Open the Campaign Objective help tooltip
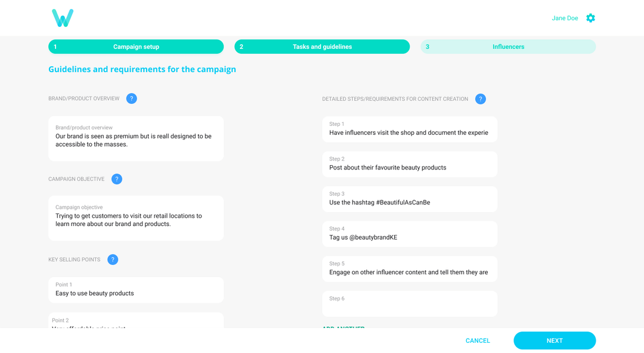Screen dimensions: 644x353 pyautogui.click(x=117, y=179)
